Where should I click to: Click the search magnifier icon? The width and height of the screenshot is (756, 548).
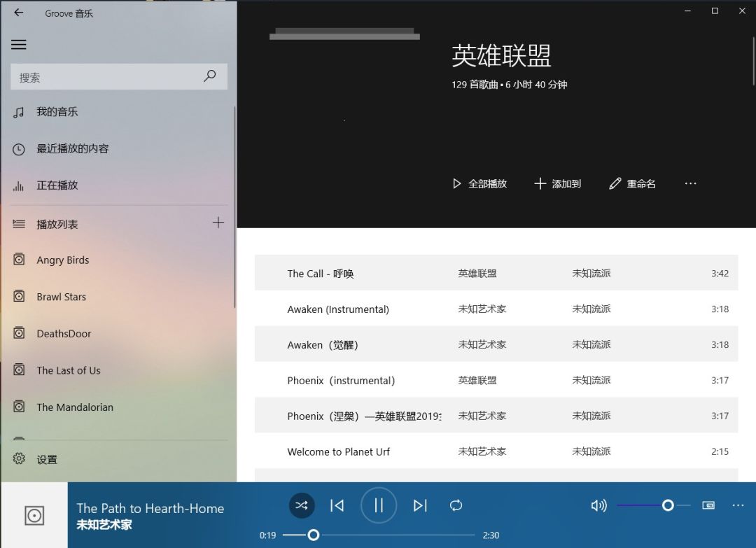[x=210, y=76]
